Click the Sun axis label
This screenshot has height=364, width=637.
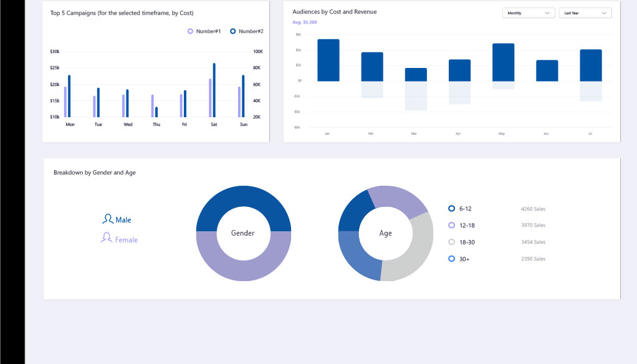tap(244, 124)
